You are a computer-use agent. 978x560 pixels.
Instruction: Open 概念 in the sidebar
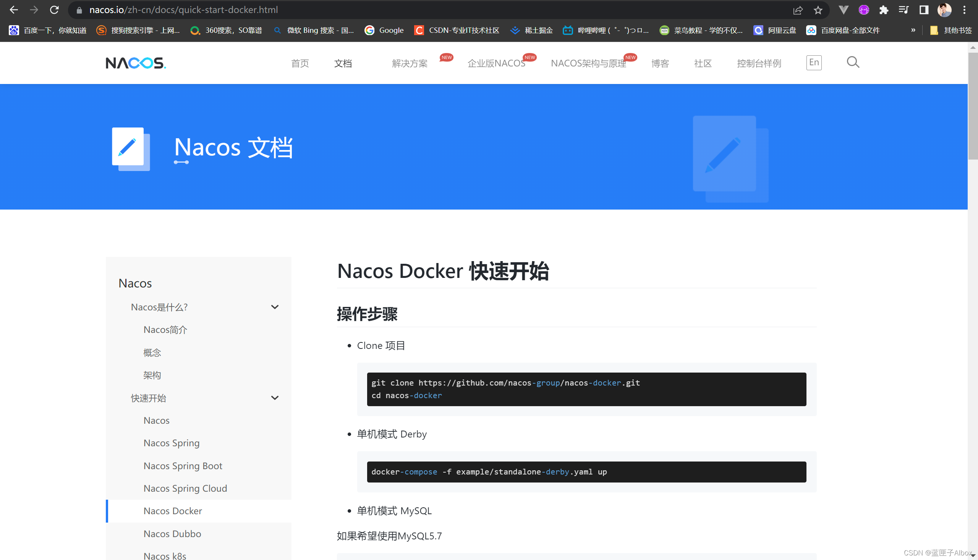(152, 352)
